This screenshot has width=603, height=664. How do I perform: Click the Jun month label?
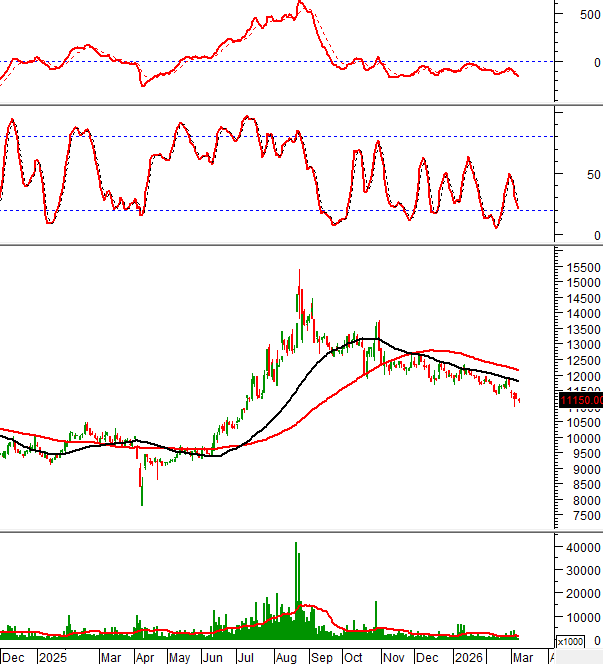click(213, 657)
